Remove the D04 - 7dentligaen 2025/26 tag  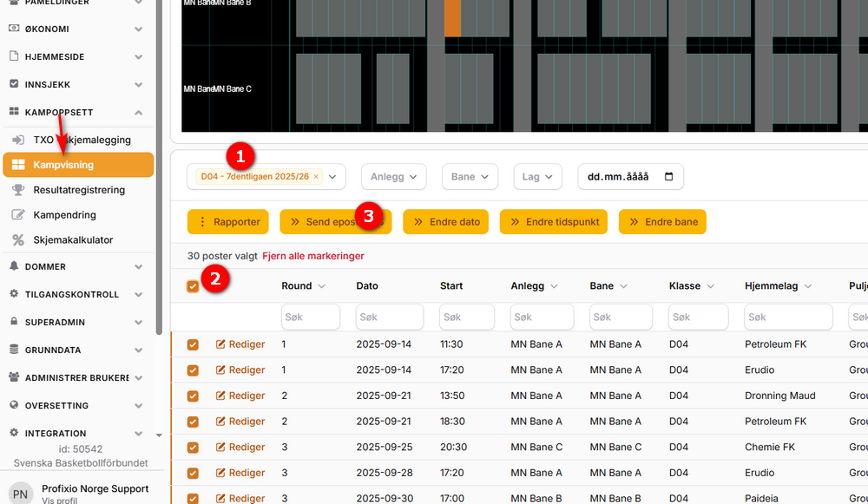[x=316, y=176]
